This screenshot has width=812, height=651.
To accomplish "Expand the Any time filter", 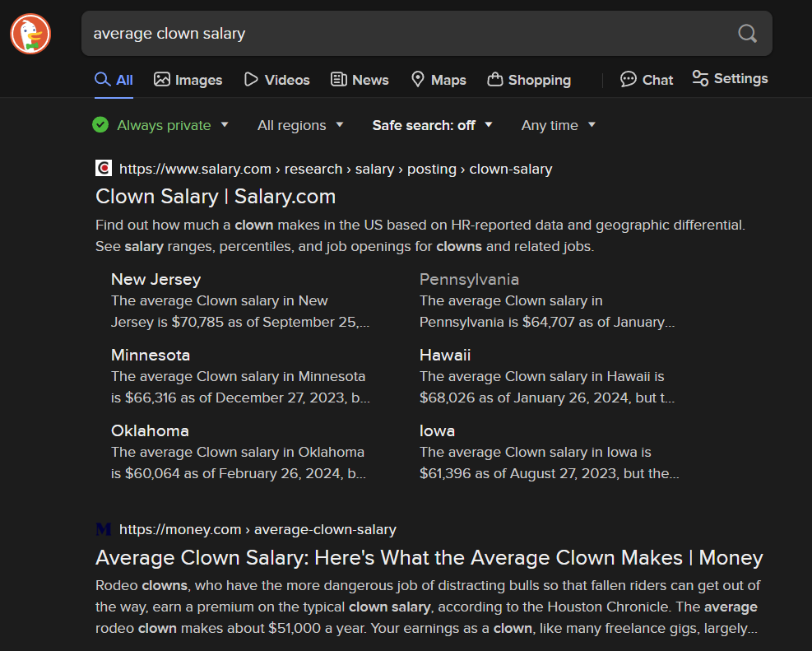I will pyautogui.click(x=559, y=125).
